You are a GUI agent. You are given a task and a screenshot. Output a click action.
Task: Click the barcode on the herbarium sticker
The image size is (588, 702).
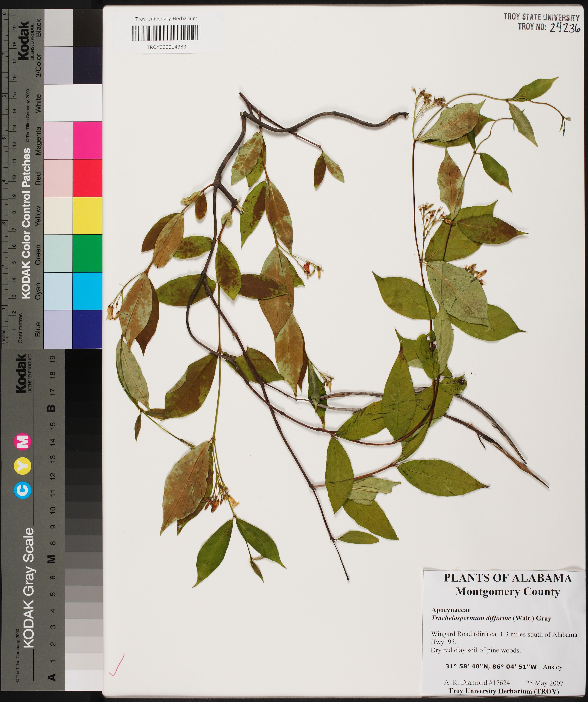pyautogui.click(x=166, y=33)
